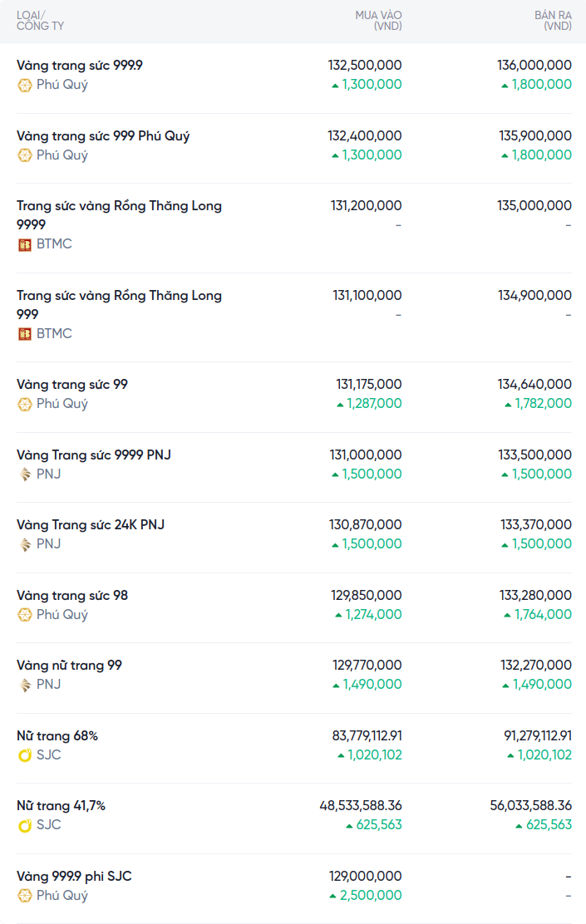Image resolution: width=586 pixels, height=924 pixels.
Task: Click BTMC logo under Rồng Thăng Long 9999
Action: (x=25, y=244)
